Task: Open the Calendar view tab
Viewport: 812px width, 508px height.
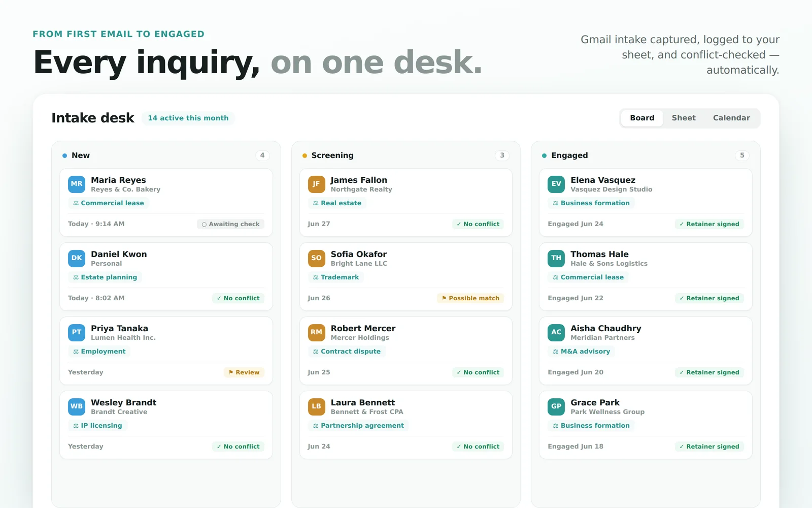Action: tap(731, 118)
